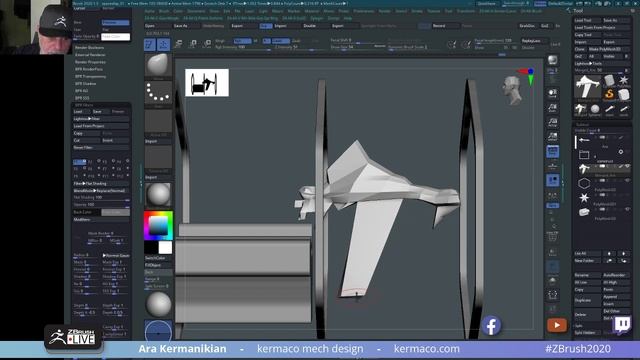
Task: Click the head camera view indicator
Action: click(x=512, y=90)
